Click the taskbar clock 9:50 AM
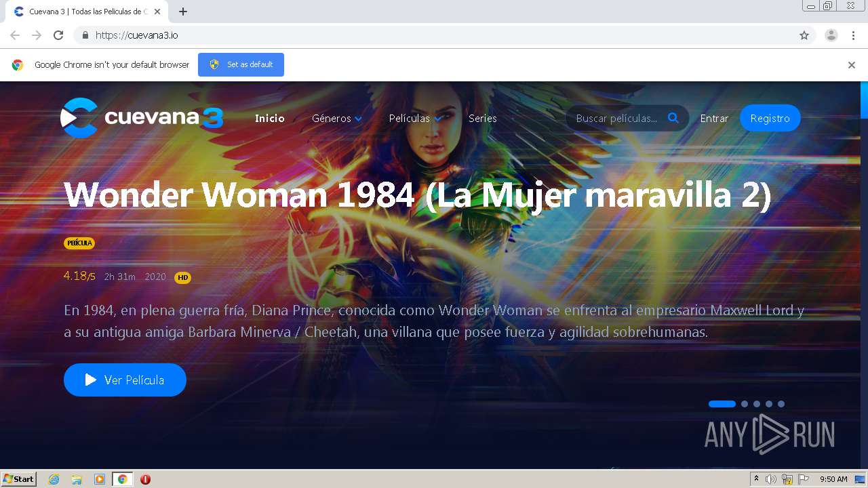Viewport: 868px width, 488px height. coord(833,479)
